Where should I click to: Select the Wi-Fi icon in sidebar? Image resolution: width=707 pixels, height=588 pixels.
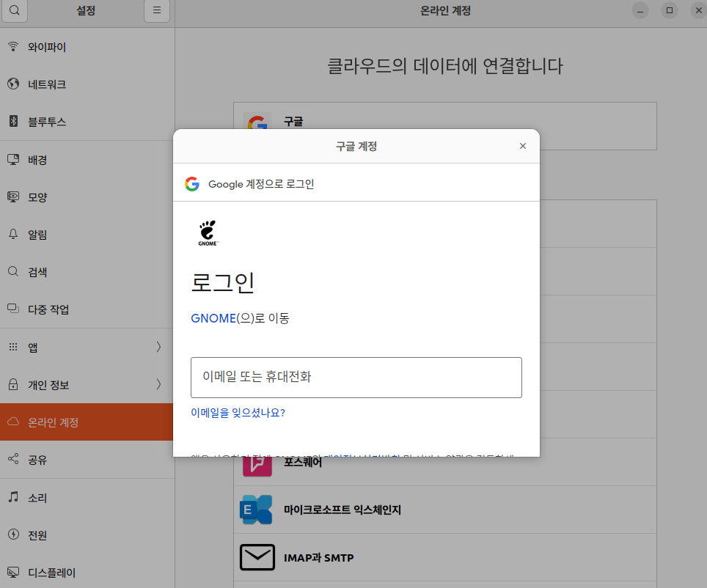click(13, 46)
